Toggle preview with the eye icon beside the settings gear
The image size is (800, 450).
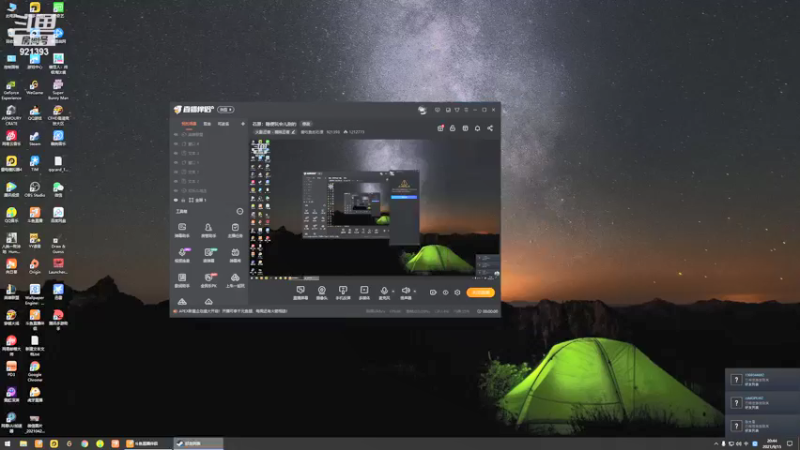(x=445, y=293)
